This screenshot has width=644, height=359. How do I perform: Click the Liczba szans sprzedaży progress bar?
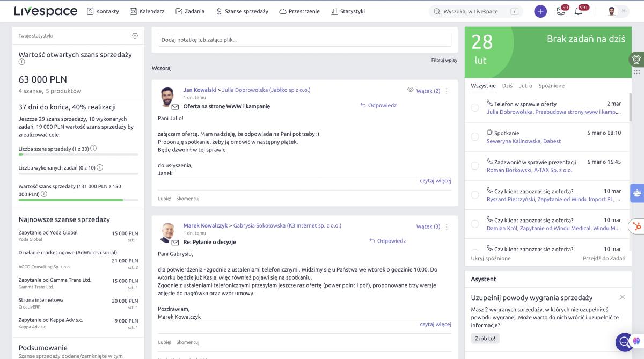pyautogui.click(x=78, y=155)
